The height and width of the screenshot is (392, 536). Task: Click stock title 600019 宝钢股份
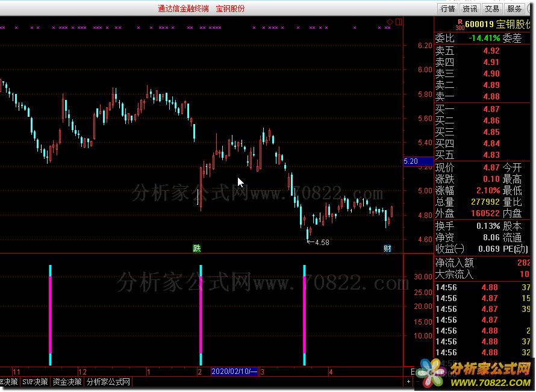[x=497, y=24]
